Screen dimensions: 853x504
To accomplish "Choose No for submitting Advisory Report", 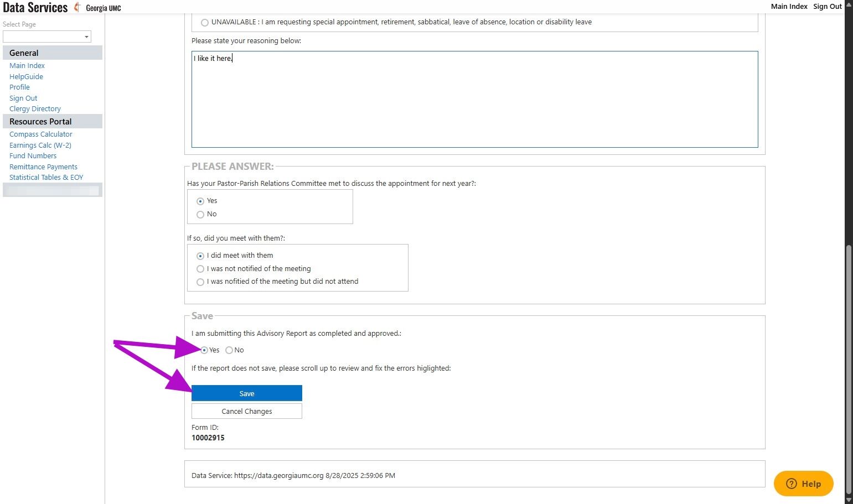I will 229,350.
